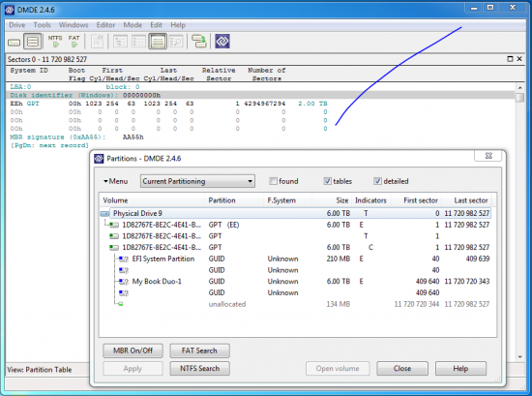This screenshot has width=532, height=396.
Task: Open the Editor menu
Action: (105, 25)
